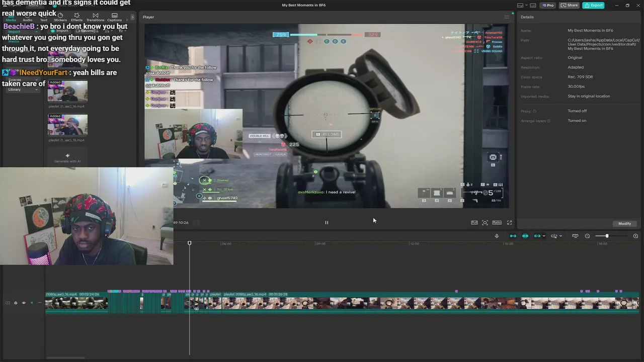The height and width of the screenshot is (362, 644).
Task: Open the Stickers tab
Action: (60, 18)
